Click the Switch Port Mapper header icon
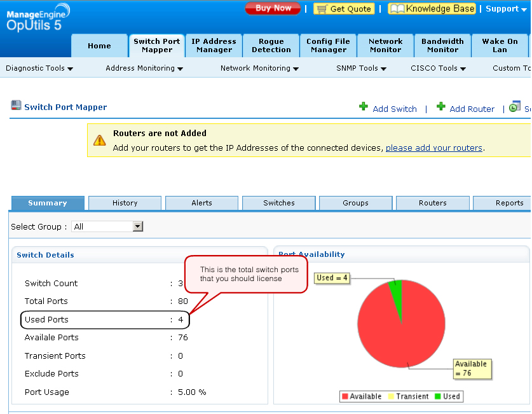Image resolution: width=532 pixels, height=414 pixels. (16, 106)
